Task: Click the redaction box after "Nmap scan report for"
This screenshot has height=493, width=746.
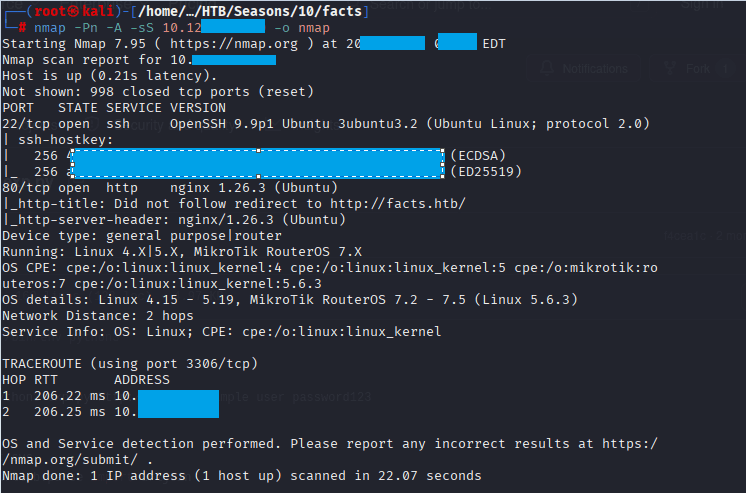Action: (x=233, y=60)
